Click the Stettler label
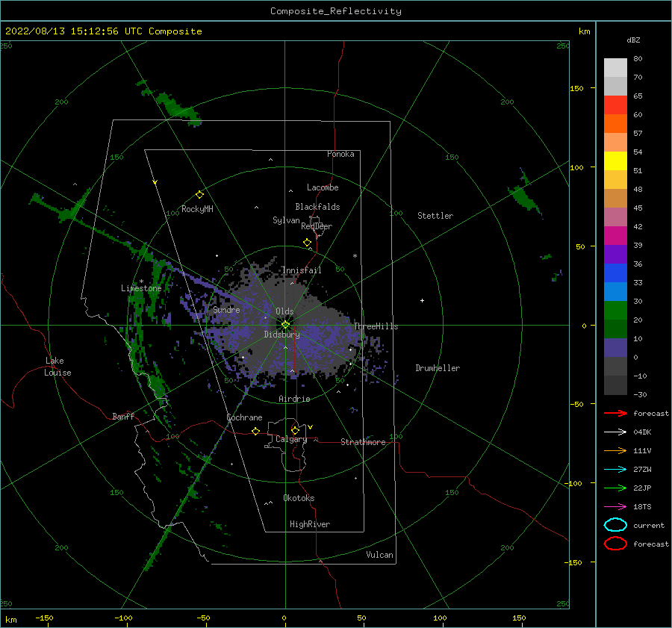This screenshot has height=628, width=672. (x=435, y=216)
